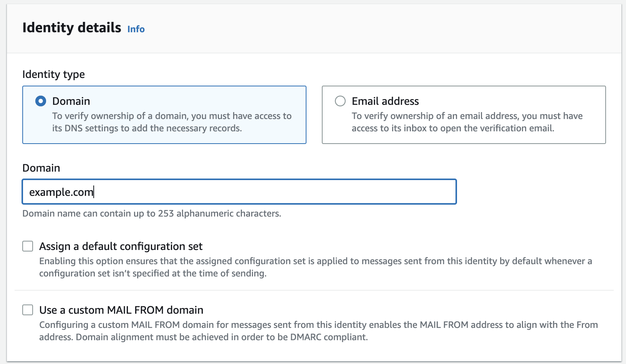The image size is (626, 364).
Task: Check the default configuration set checkbox
Action: point(28,246)
